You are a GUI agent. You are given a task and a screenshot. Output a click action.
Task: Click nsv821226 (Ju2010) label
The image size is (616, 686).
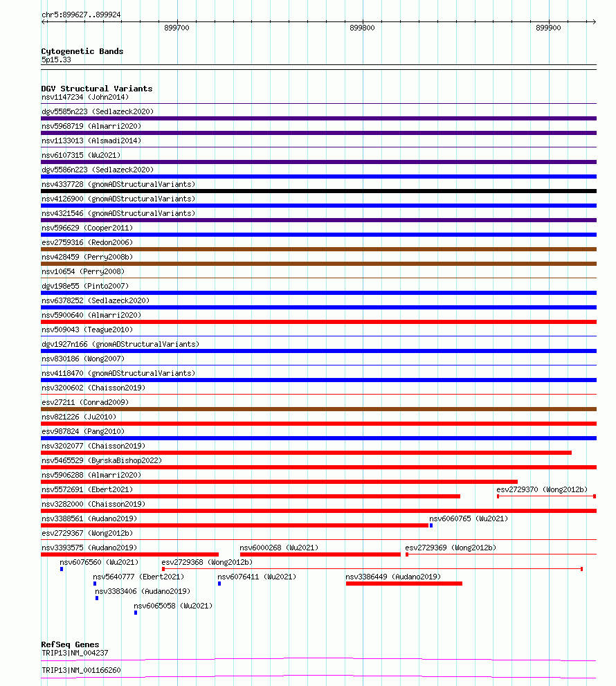click(x=79, y=417)
